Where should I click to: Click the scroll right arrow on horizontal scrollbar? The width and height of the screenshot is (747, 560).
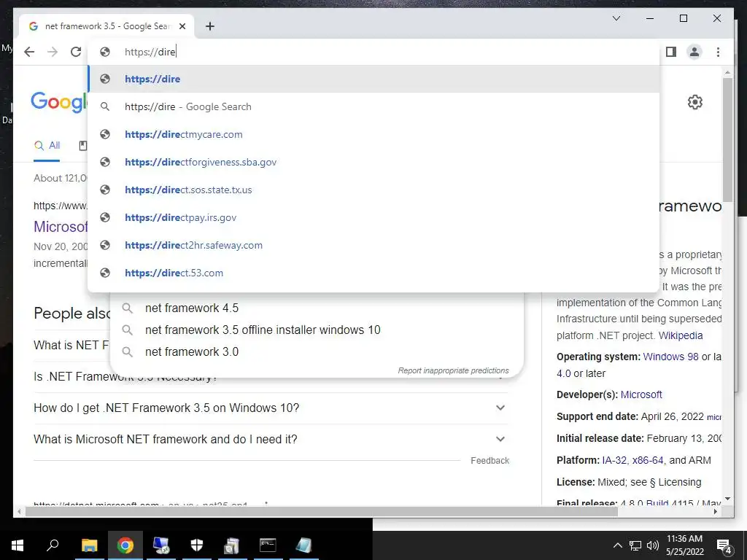pyautogui.click(x=716, y=511)
